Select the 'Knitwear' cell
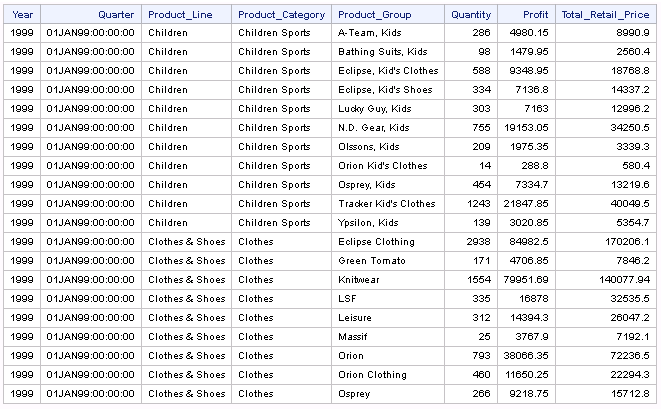The width and height of the screenshot is (661, 409). point(359,280)
